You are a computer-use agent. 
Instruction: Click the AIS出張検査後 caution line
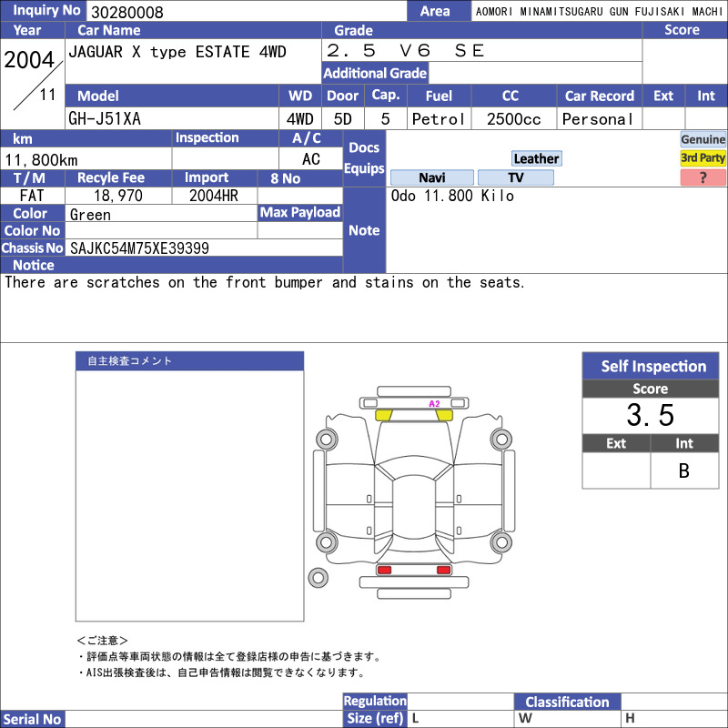(221, 672)
